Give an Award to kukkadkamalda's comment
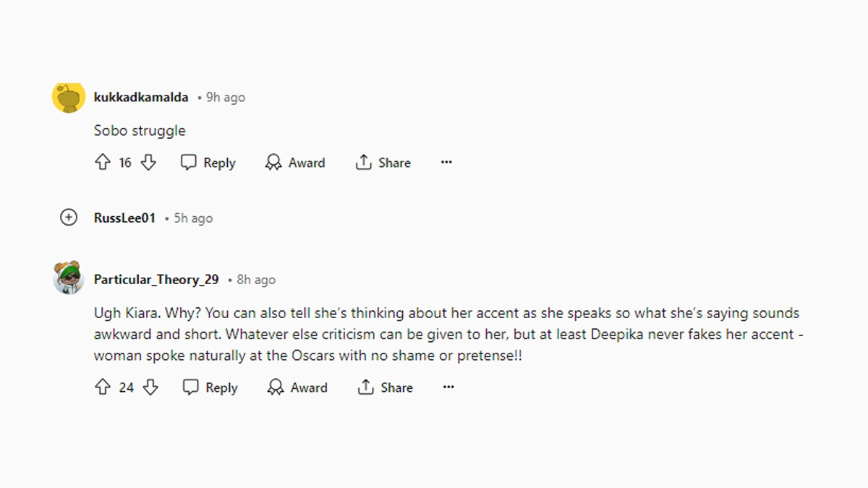Image resolution: width=868 pixels, height=488 pixels. coord(295,163)
